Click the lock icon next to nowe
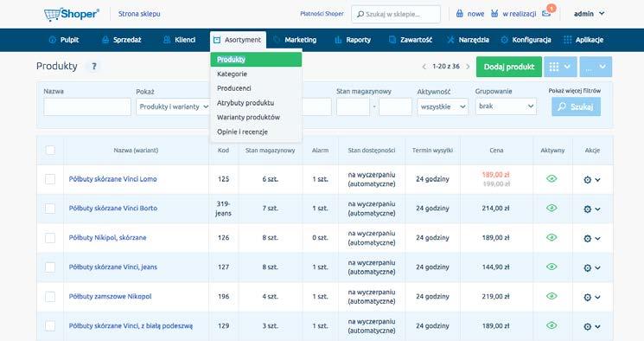 [460, 14]
